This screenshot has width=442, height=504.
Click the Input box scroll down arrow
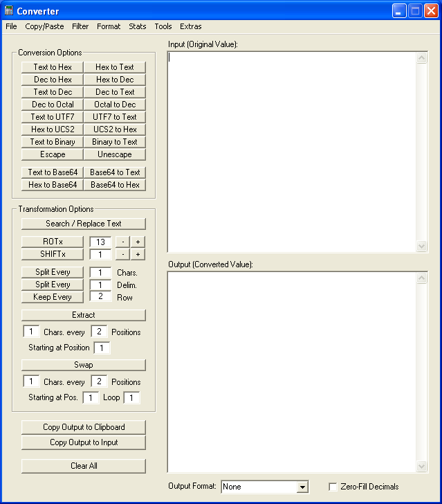(422, 246)
